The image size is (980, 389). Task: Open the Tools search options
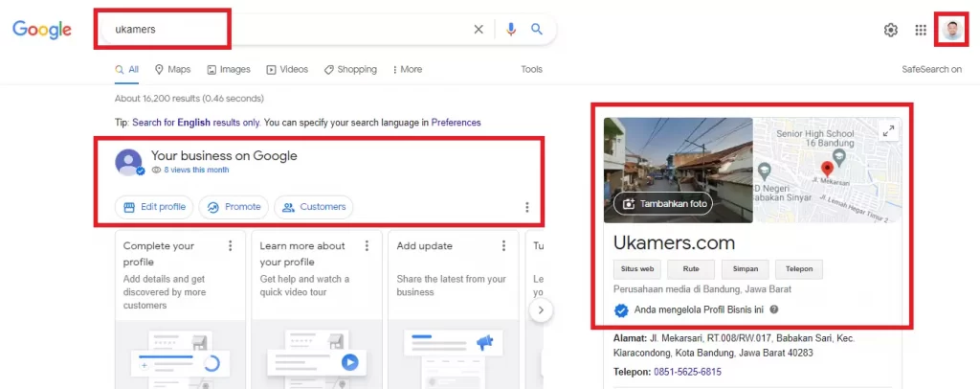click(x=532, y=69)
